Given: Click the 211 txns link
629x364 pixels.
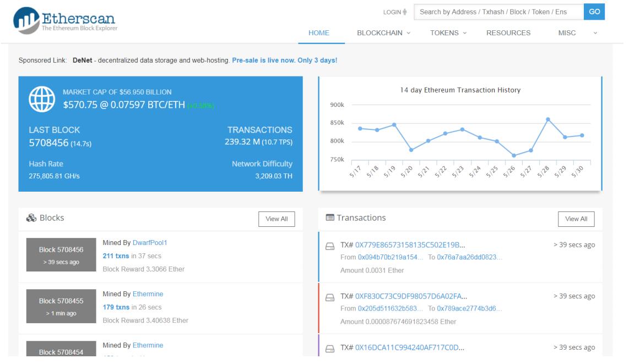Looking at the screenshot, I should click(x=116, y=256).
